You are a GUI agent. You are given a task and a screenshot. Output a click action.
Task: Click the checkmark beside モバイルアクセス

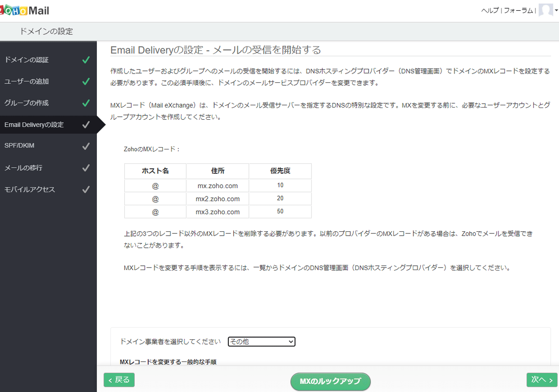point(85,189)
